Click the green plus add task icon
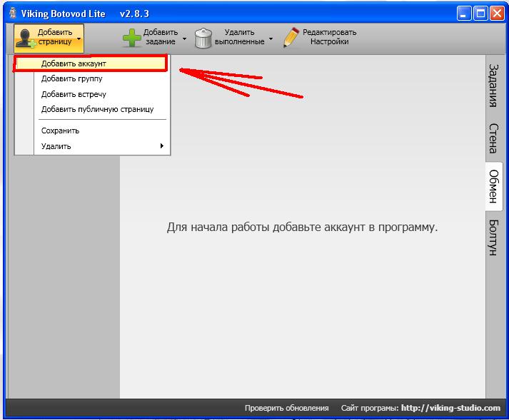Image resolution: width=509 pixels, height=420 pixels. tap(132, 38)
